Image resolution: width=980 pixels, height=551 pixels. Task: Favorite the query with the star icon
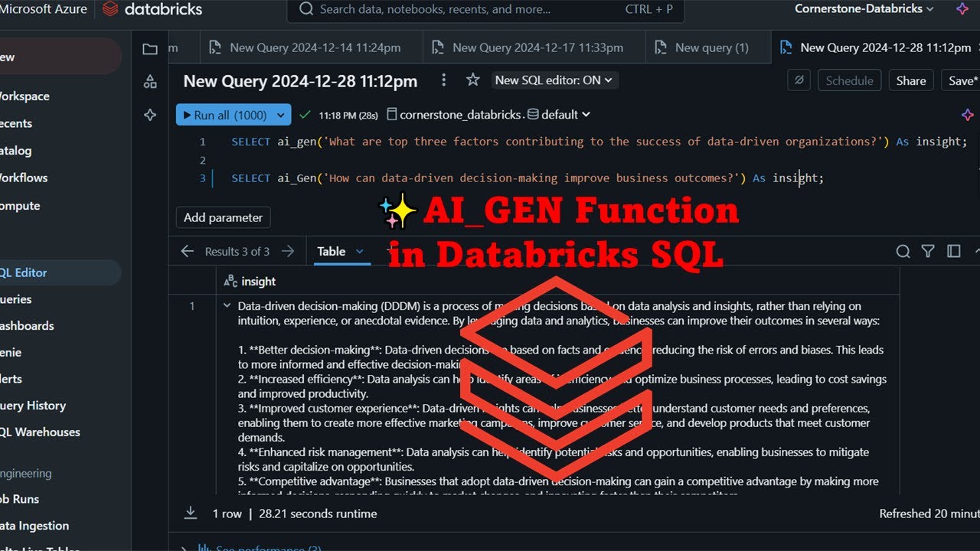click(x=473, y=80)
